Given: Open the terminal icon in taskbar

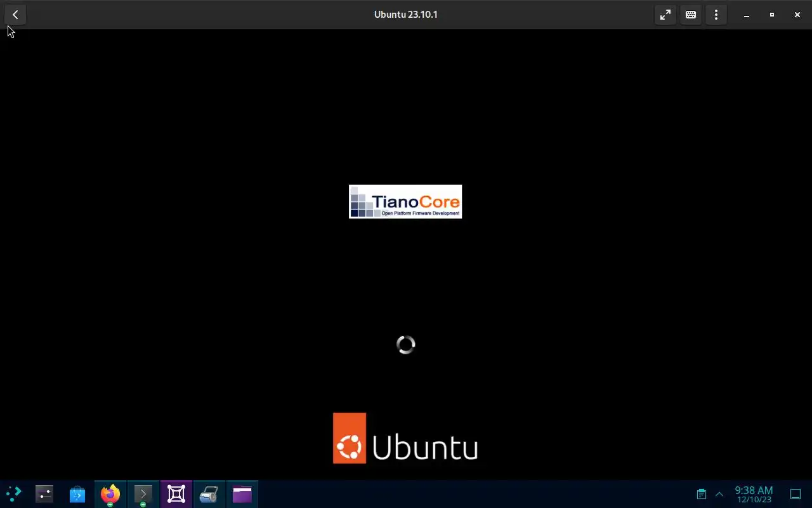Looking at the screenshot, I should pyautogui.click(x=143, y=494).
